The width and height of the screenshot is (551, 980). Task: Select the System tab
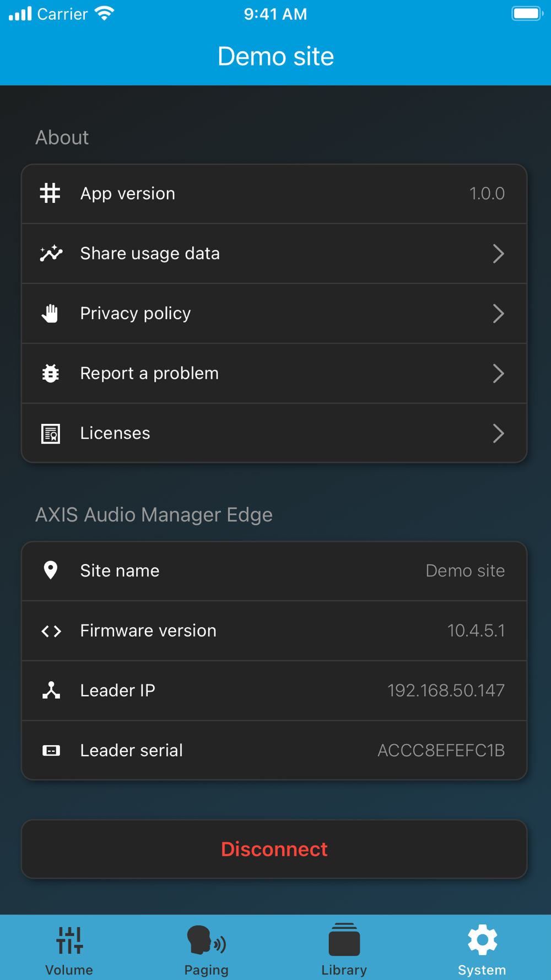tap(482, 949)
